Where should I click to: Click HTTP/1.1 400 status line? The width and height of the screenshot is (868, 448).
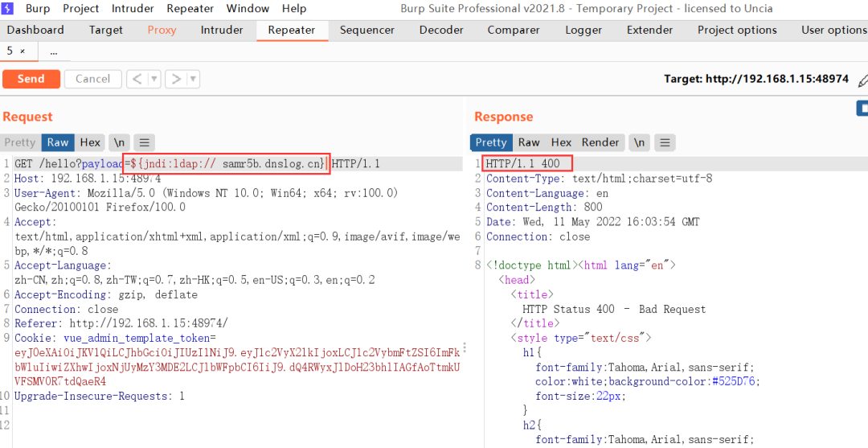523,164
